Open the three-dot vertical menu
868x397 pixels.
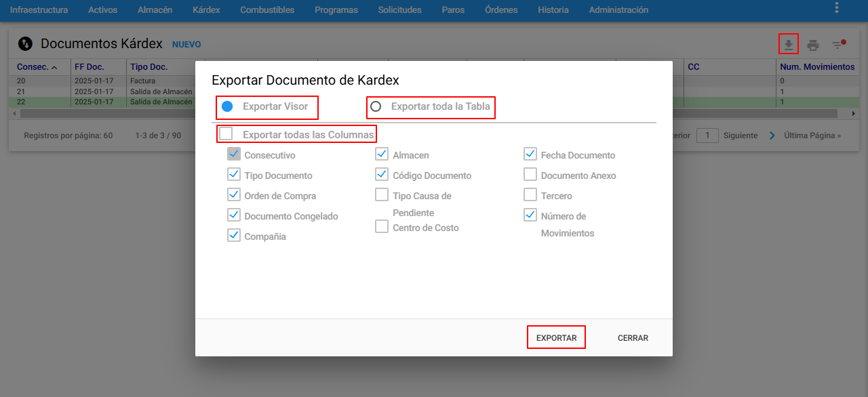[x=837, y=7]
